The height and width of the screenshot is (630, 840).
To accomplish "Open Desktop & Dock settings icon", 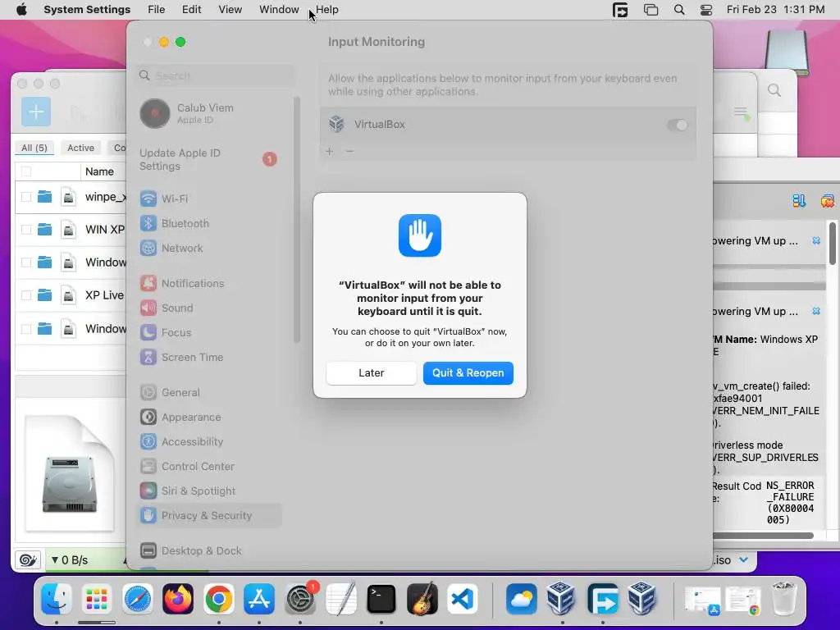I will [x=148, y=550].
